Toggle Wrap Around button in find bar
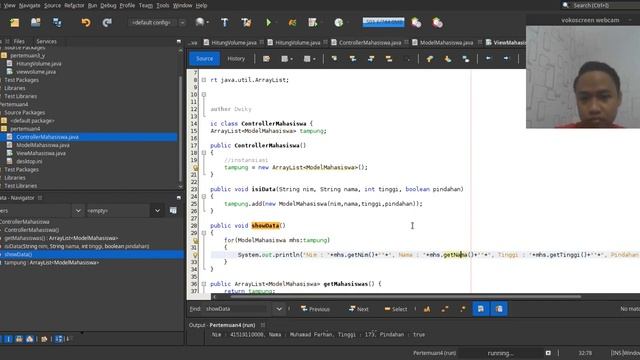This screenshot has width=640, height=360. click(499, 309)
